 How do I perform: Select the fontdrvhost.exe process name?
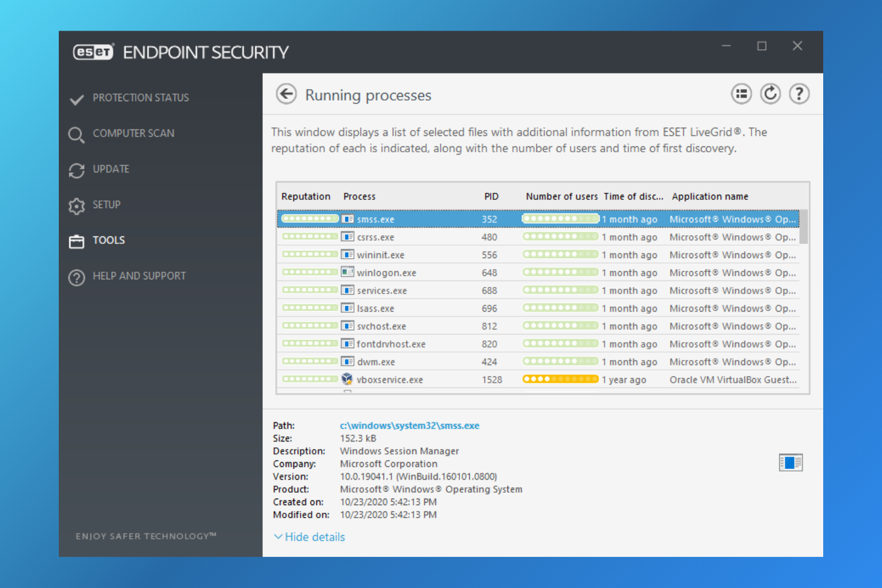[391, 344]
